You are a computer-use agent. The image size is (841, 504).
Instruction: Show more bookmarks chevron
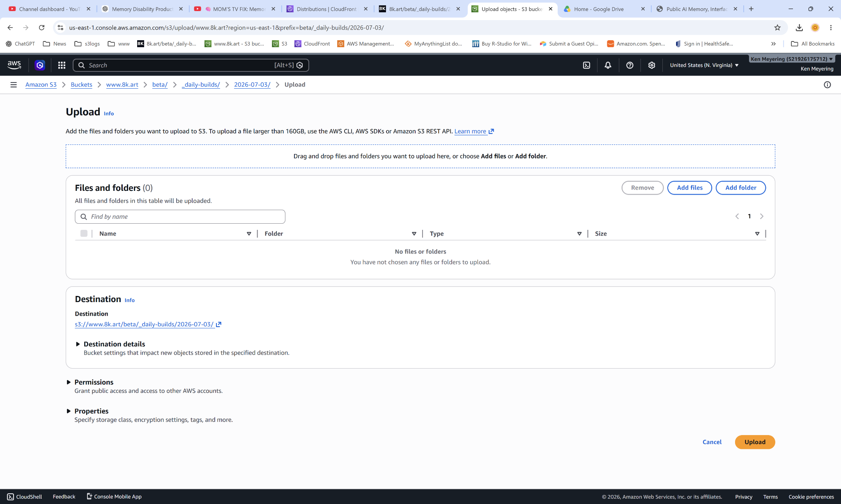point(773,44)
